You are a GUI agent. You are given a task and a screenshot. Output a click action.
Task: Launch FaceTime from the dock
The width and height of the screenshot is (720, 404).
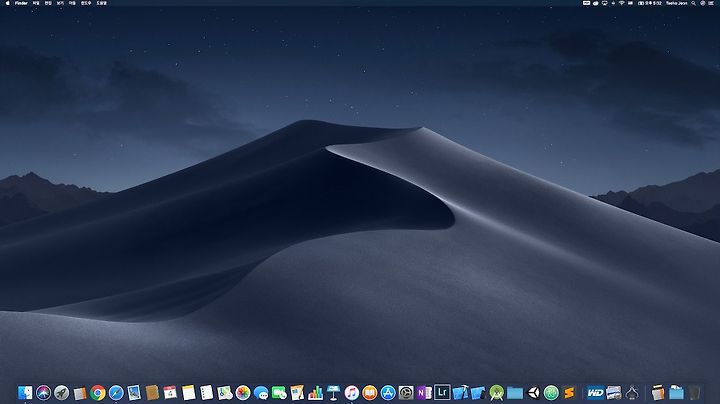point(279,393)
